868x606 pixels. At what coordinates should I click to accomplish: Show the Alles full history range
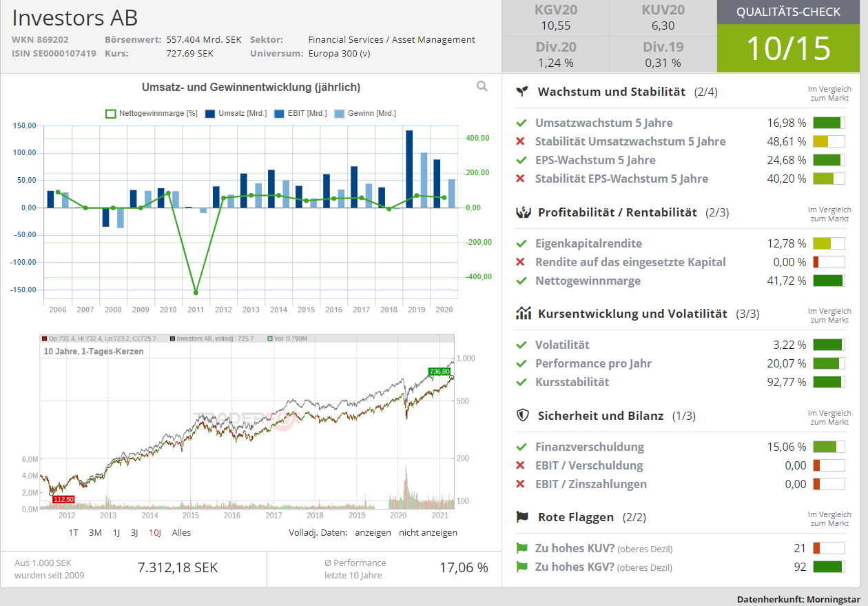(x=181, y=533)
